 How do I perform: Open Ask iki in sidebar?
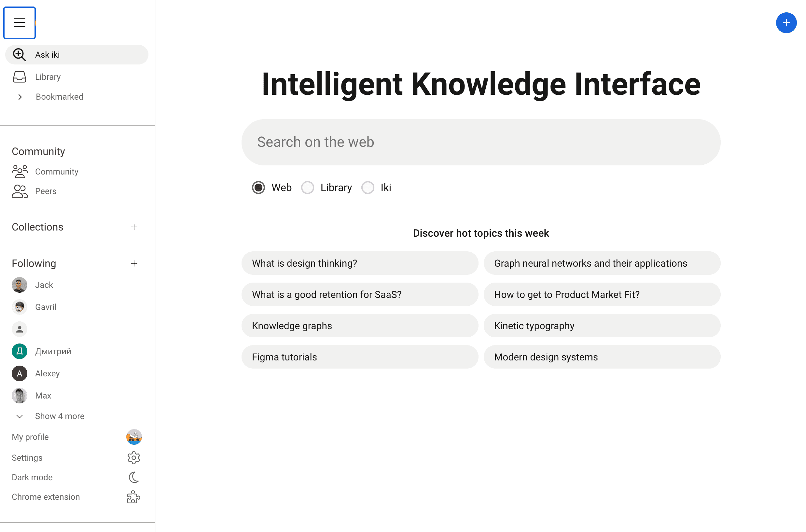pyautogui.click(x=77, y=55)
